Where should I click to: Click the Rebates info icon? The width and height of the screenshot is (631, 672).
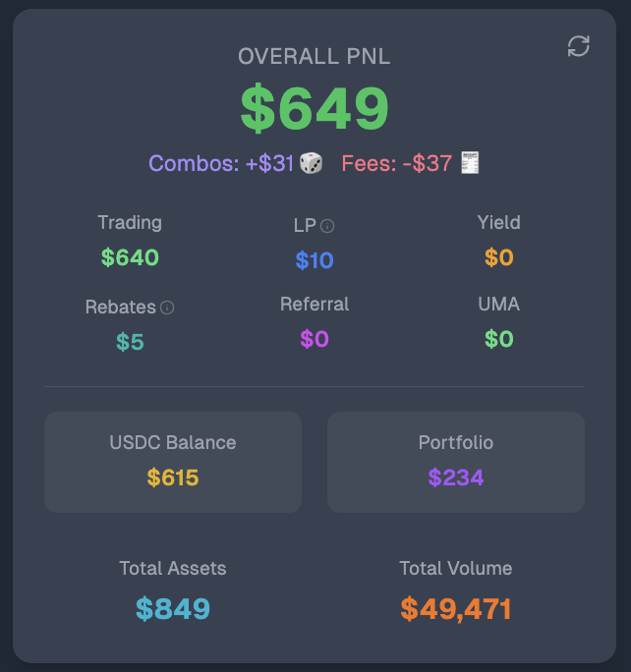(167, 308)
